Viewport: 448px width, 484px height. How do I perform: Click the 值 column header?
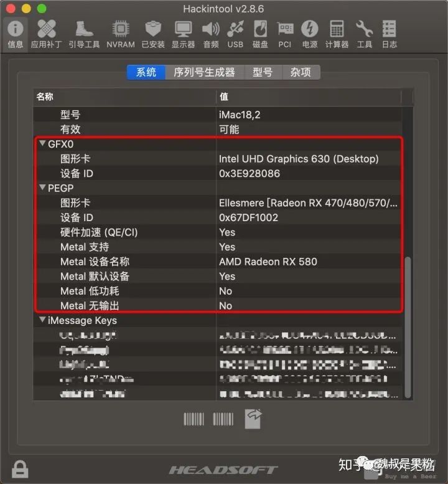coord(309,97)
